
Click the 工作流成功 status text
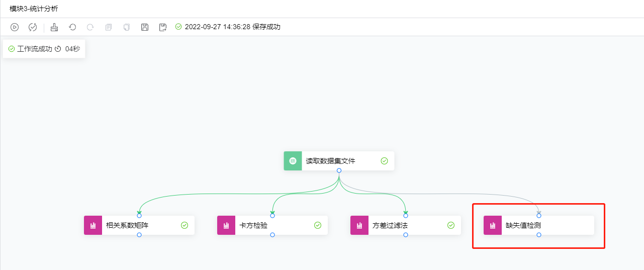(35, 49)
